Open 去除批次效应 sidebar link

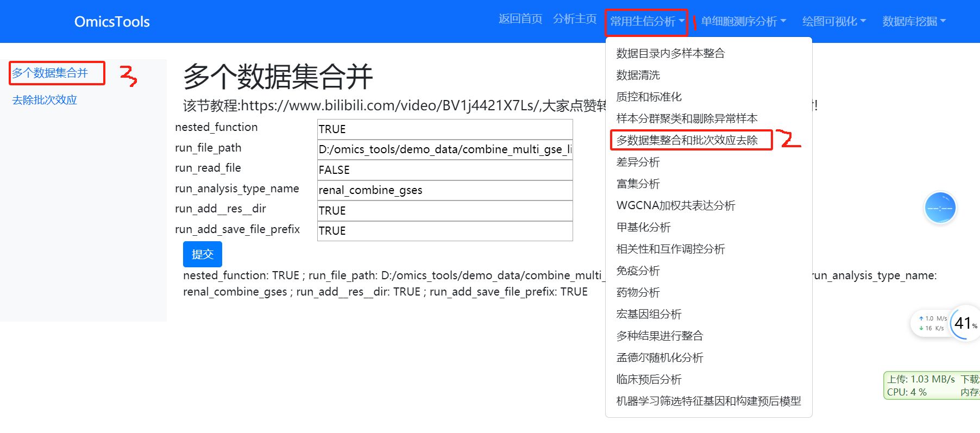[x=45, y=100]
